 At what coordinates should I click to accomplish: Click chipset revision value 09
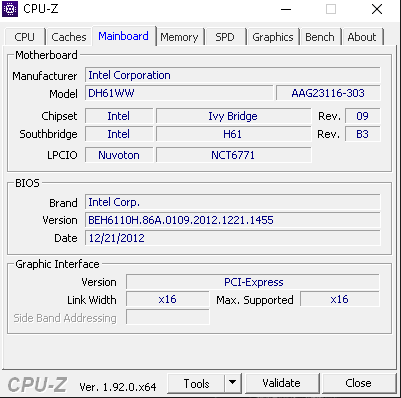click(x=362, y=116)
